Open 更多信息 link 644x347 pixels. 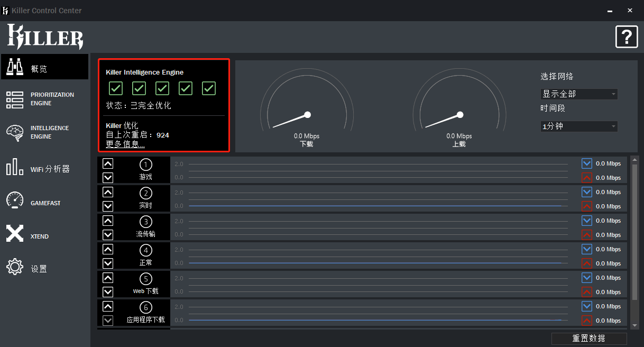125,144
